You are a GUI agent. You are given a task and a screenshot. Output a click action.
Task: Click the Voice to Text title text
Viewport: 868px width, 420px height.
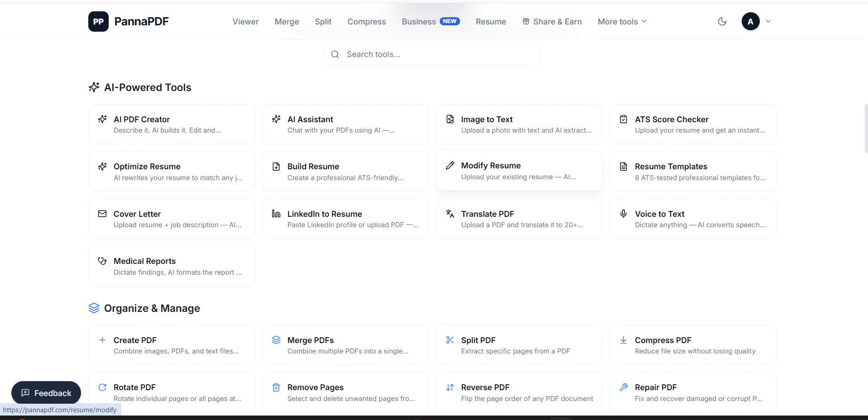click(660, 214)
